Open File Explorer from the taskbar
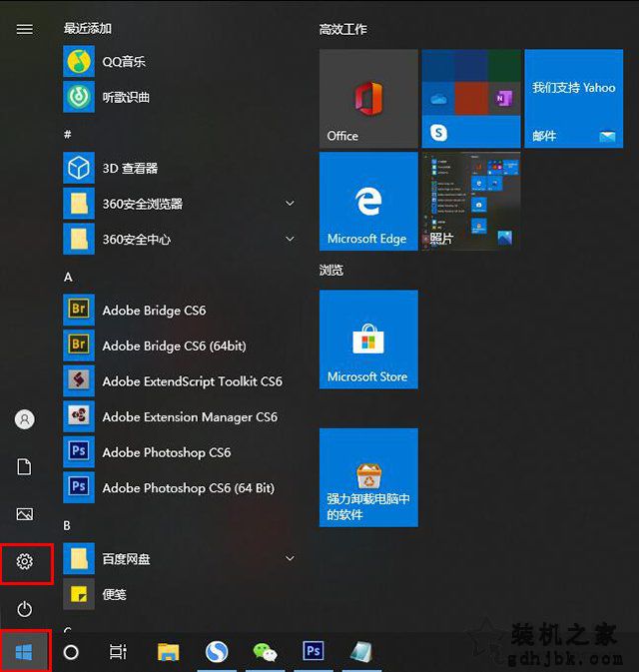Viewport: 639px width, 672px height. [168, 652]
